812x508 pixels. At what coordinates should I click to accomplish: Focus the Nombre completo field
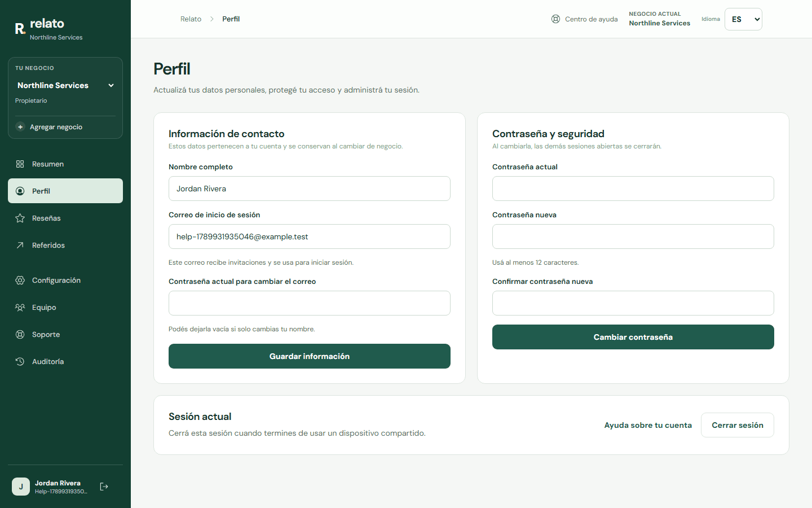(310, 189)
